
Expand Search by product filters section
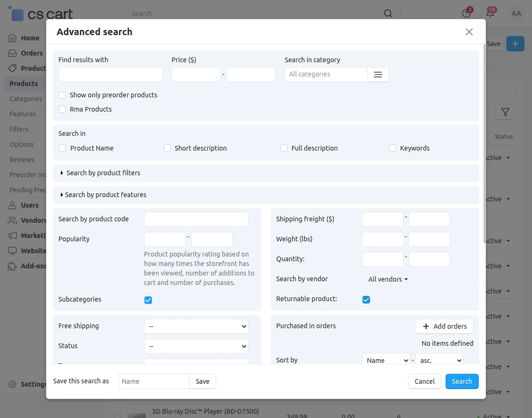[x=101, y=173]
